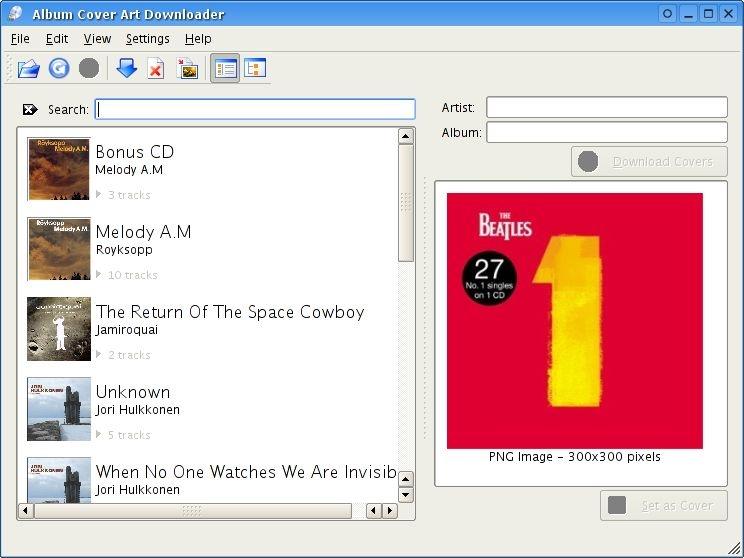This screenshot has width=744, height=558.
Task: Click the 'Bonus CD' album title
Action: (135, 152)
